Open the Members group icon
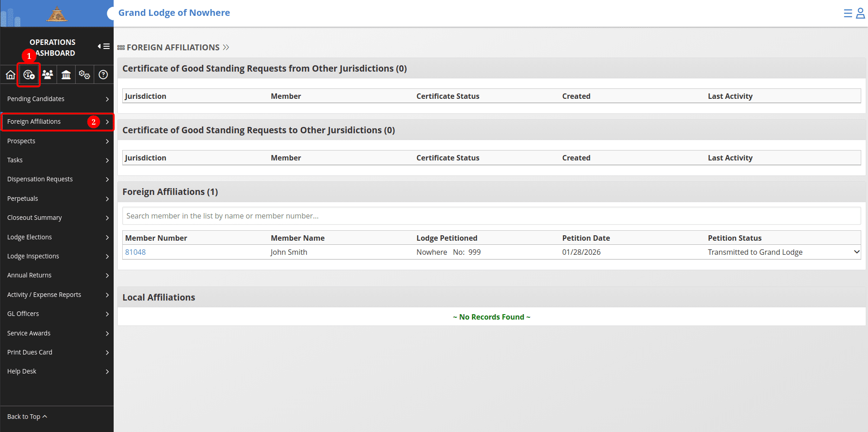 click(x=48, y=75)
